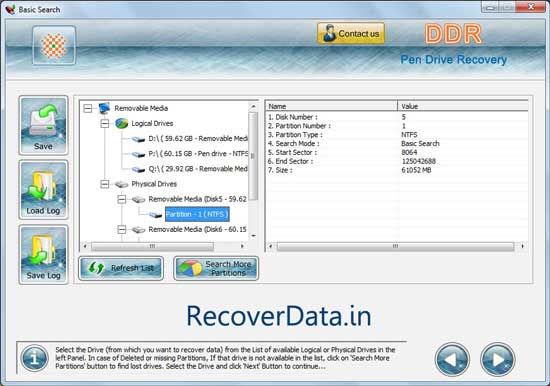Collapse the Removable Media Disk5 node
This screenshot has width=550, height=386.
[121, 199]
